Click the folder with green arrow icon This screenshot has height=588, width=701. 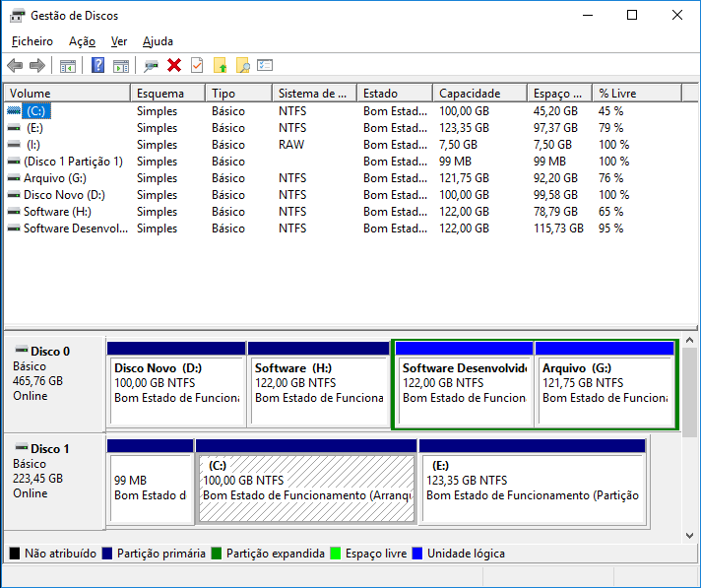click(220, 66)
